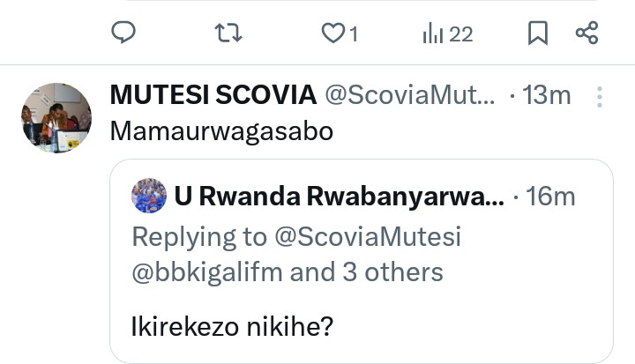Screen dimensions: 635x364
Task: Tap the reply speech bubble icon
Action: pyautogui.click(x=123, y=33)
